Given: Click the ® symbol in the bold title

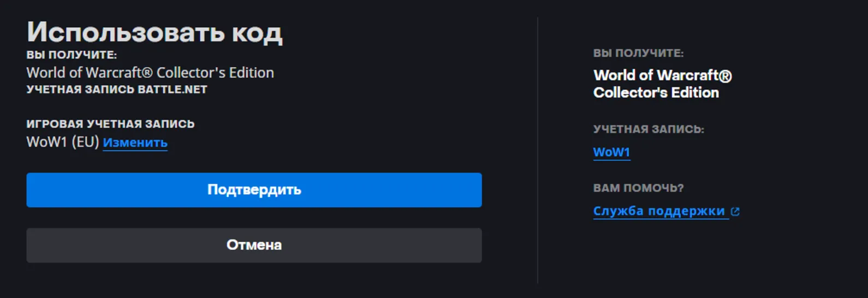Looking at the screenshot, I should tap(726, 75).
